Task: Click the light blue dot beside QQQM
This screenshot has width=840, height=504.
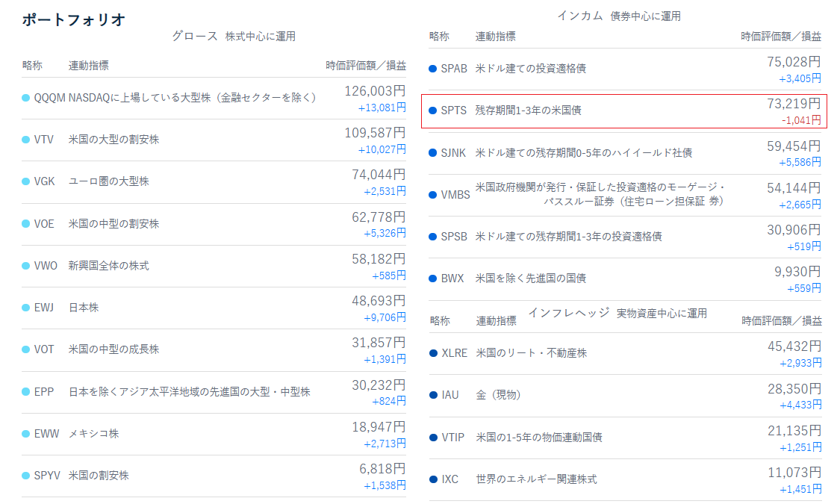Action: click(x=25, y=98)
